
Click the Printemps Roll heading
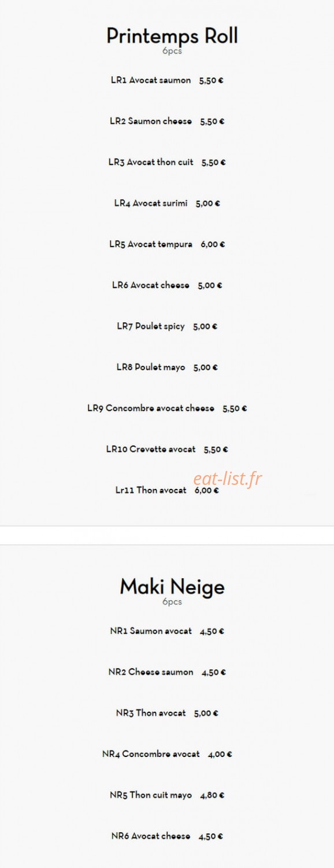tap(172, 36)
